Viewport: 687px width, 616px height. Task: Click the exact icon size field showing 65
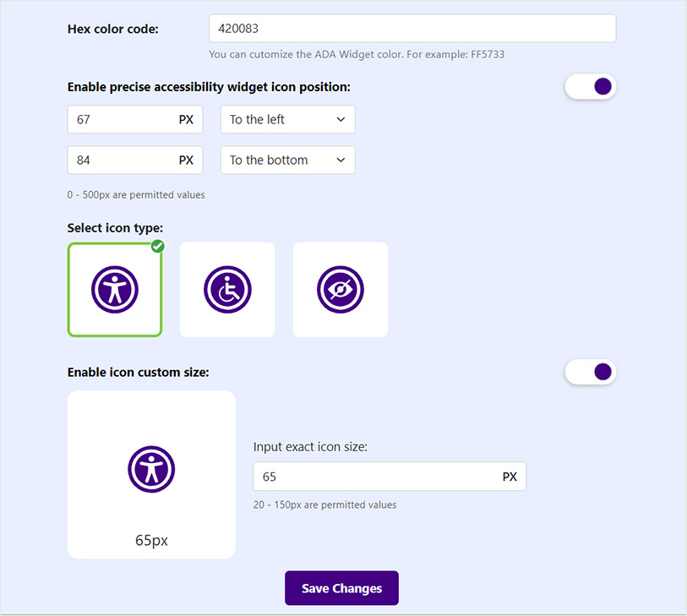376,477
